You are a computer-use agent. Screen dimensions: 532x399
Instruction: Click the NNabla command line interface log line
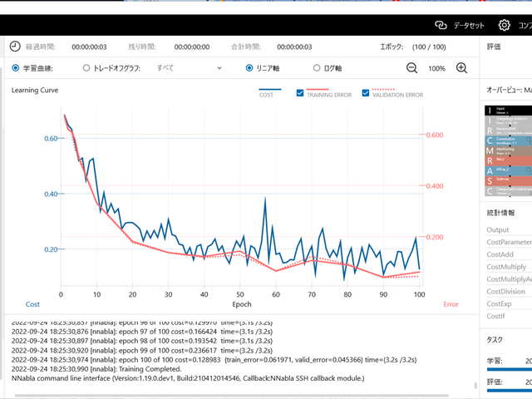[188, 378]
